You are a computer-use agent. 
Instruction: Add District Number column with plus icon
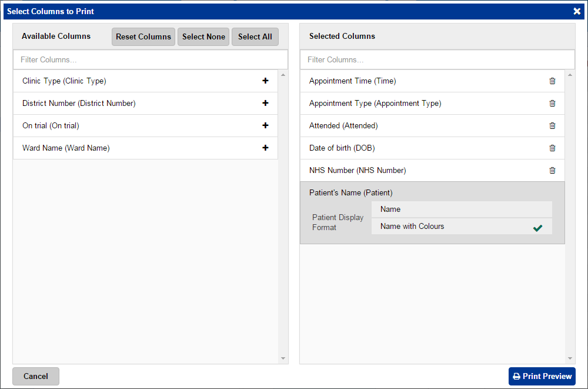coord(265,104)
